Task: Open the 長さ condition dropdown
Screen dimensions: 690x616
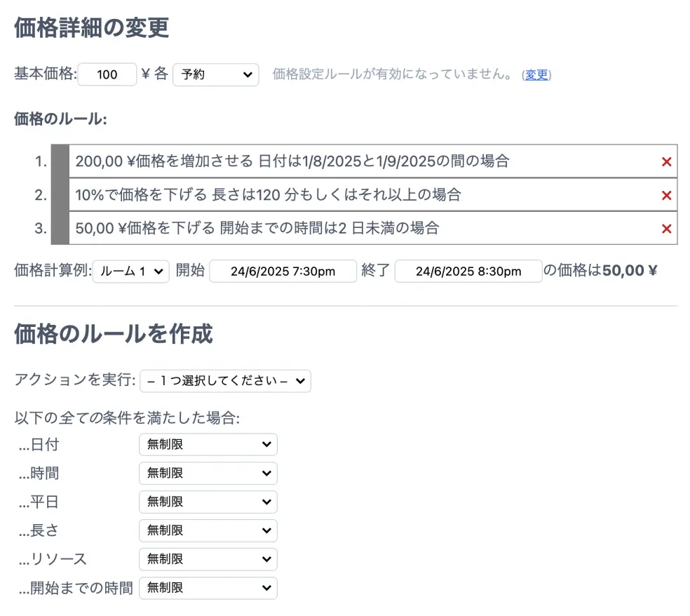Action: [208, 530]
